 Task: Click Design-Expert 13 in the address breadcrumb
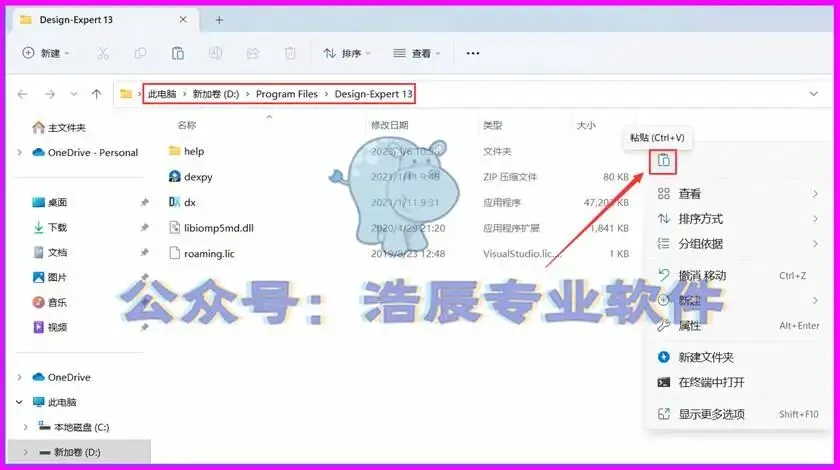click(x=373, y=94)
